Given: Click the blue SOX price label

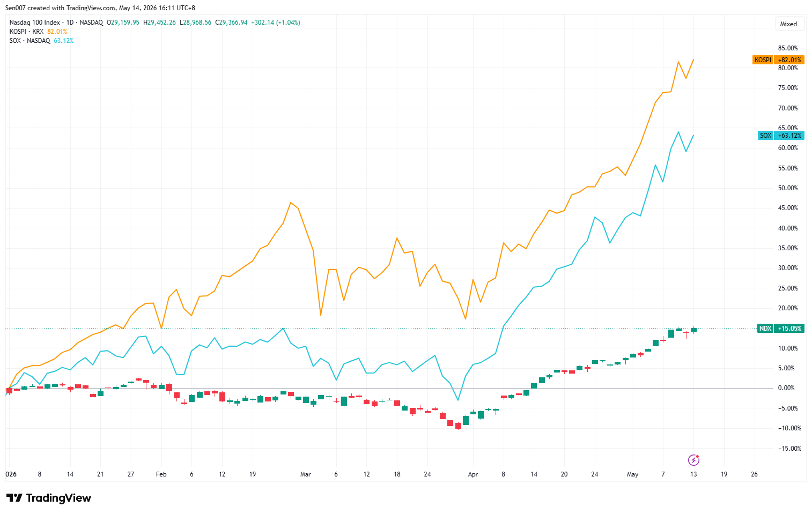Looking at the screenshot, I should (x=765, y=136).
